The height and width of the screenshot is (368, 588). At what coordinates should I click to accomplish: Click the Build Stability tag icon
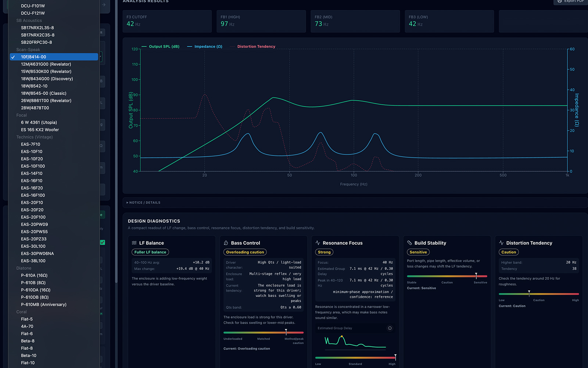[409, 243]
